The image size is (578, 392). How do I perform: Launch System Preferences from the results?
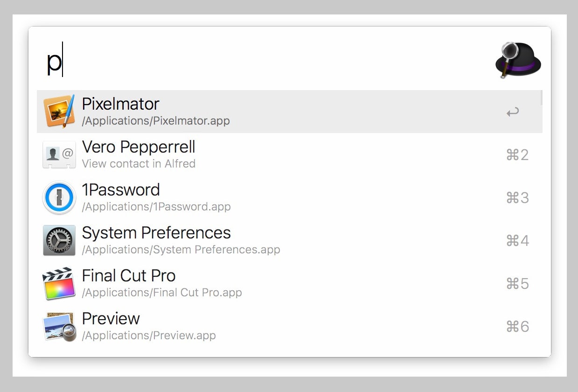point(156,232)
